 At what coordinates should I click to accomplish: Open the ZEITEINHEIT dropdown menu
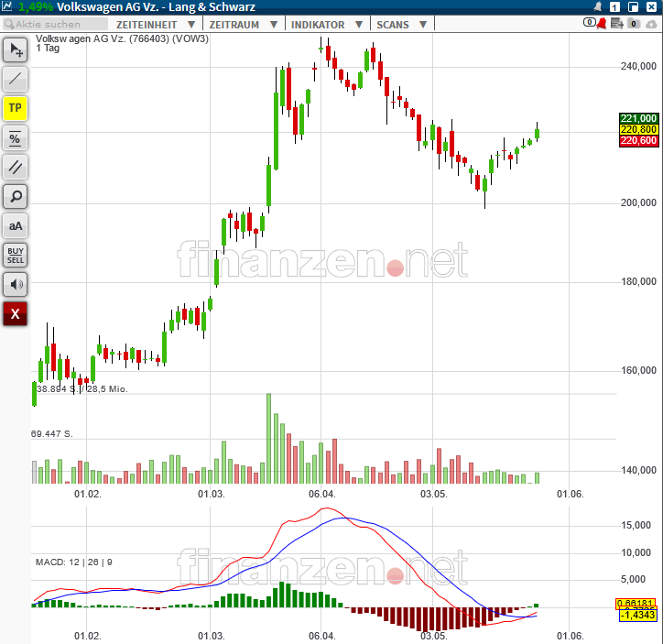pos(155,25)
